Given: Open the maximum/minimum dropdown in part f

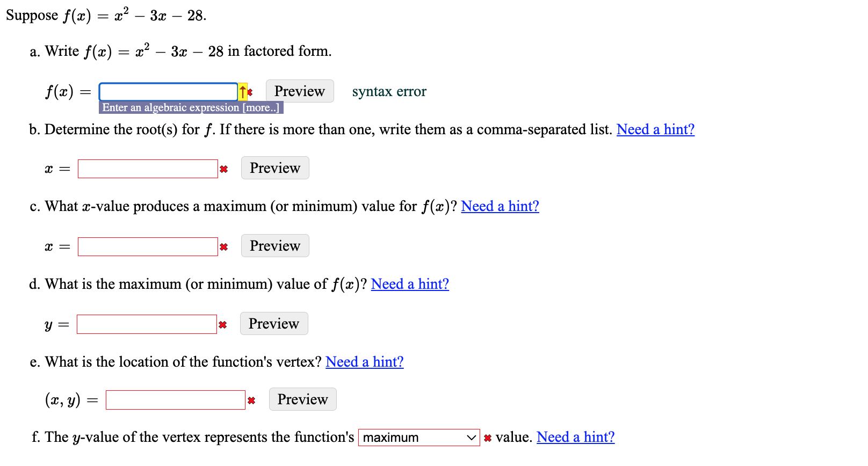Looking at the screenshot, I should 419,438.
